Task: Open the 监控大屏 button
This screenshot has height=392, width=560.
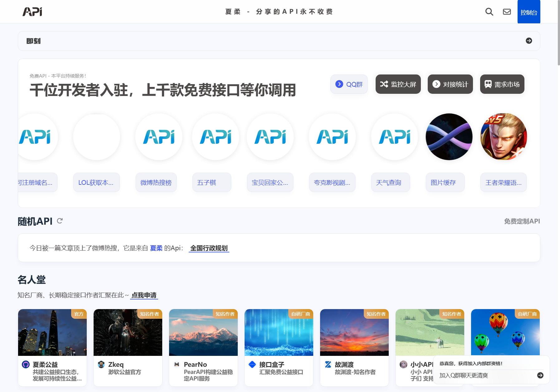Action: pos(398,84)
